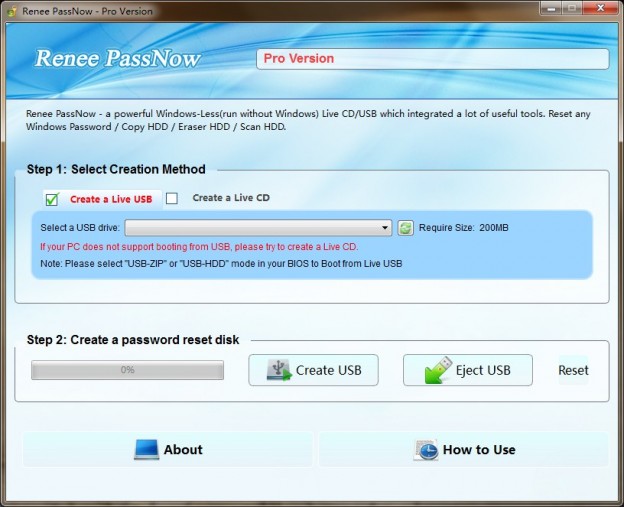The image size is (624, 507).
Task: Enable the Create a Live CD checkbox
Action: pos(172,198)
